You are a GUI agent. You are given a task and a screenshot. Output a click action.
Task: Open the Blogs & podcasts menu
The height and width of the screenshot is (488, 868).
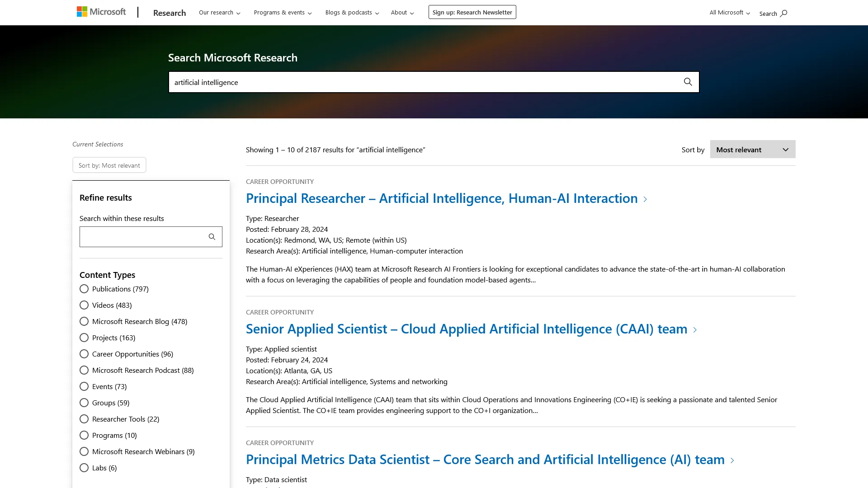tap(352, 13)
